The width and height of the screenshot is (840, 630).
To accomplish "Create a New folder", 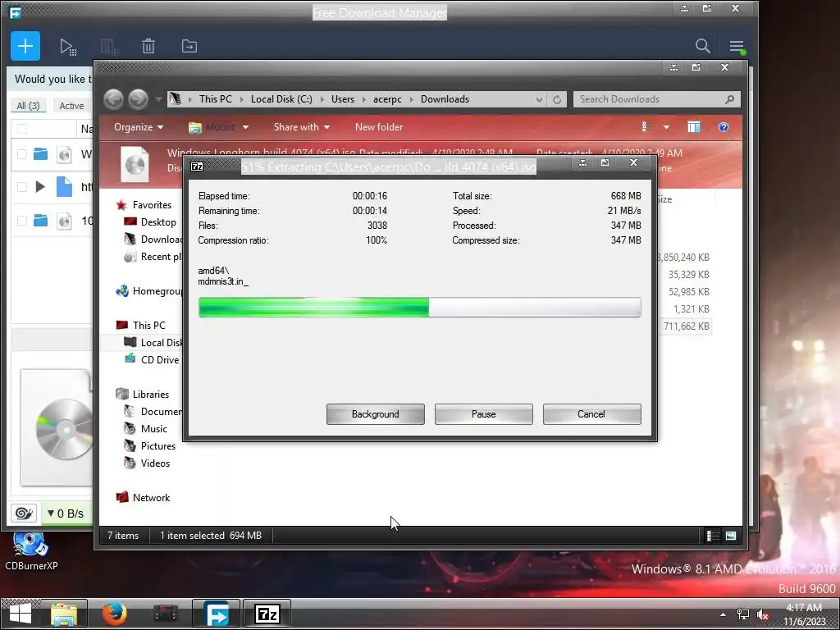I will coord(379,127).
